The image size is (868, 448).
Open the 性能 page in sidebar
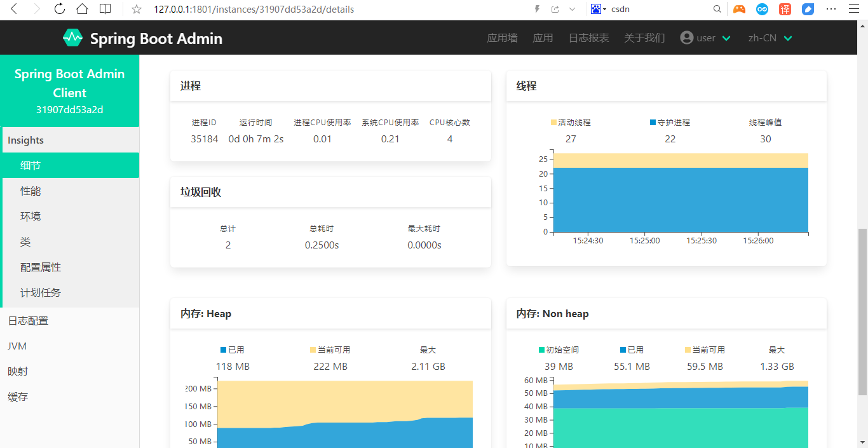(x=32, y=191)
